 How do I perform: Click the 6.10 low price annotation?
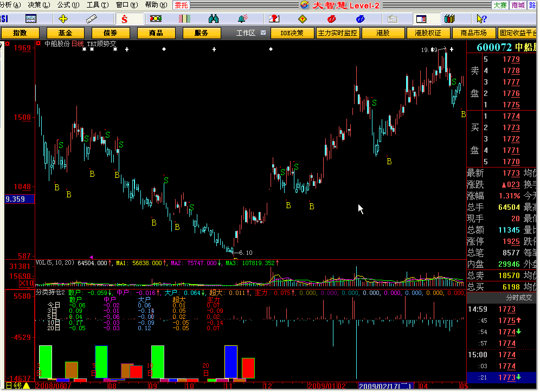tap(246, 253)
